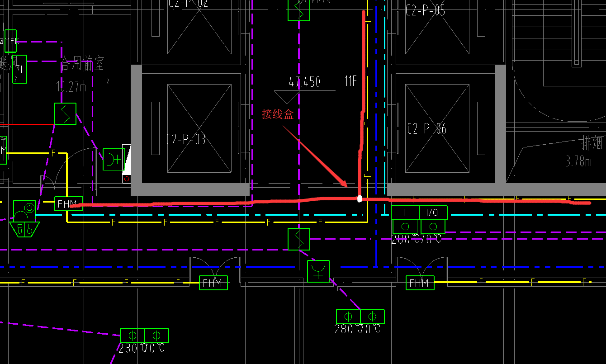Viewport: 606px width, 364px height.
Task: Pick the S detector symbol below 10.27m text
Action: 65,114
